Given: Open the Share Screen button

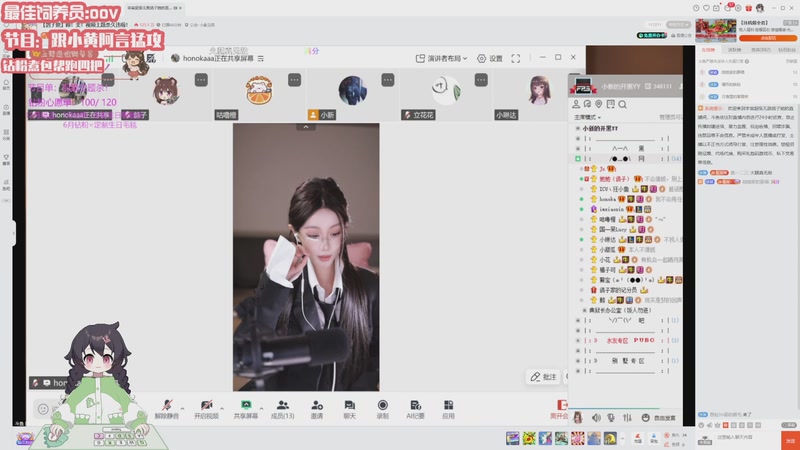Looking at the screenshot, I should pyautogui.click(x=245, y=409).
